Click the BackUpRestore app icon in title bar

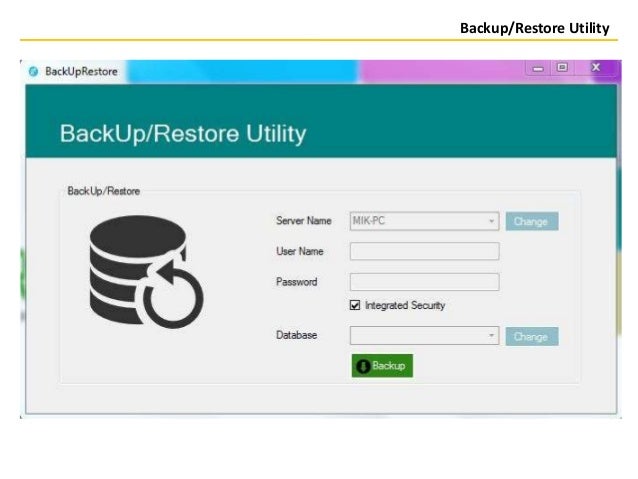[33, 72]
